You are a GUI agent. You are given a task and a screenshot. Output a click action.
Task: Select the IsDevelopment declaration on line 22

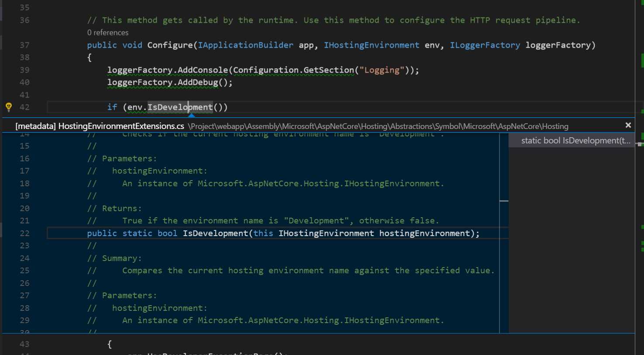point(215,233)
